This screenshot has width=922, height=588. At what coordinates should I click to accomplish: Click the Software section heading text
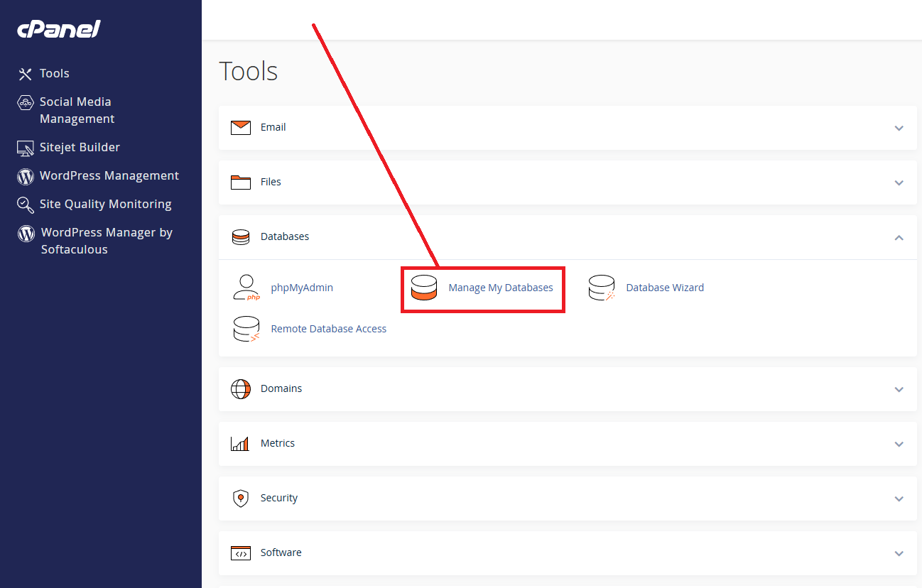(281, 552)
